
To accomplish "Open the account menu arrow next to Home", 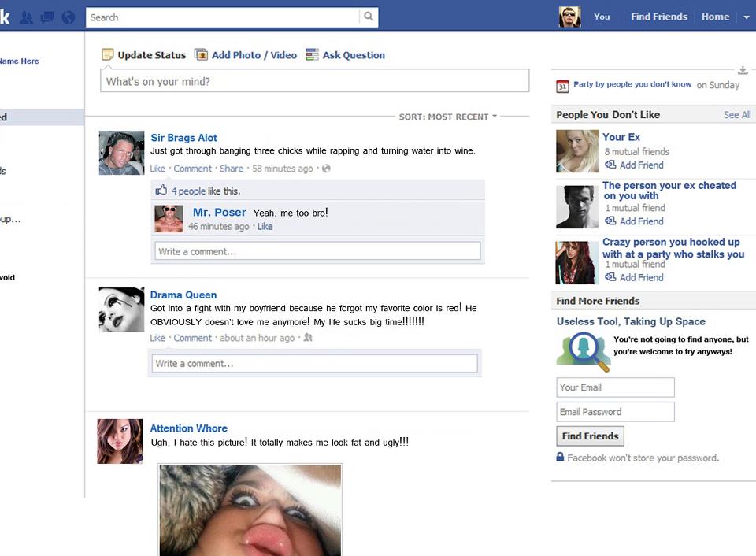I will click(x=747, y=17).
